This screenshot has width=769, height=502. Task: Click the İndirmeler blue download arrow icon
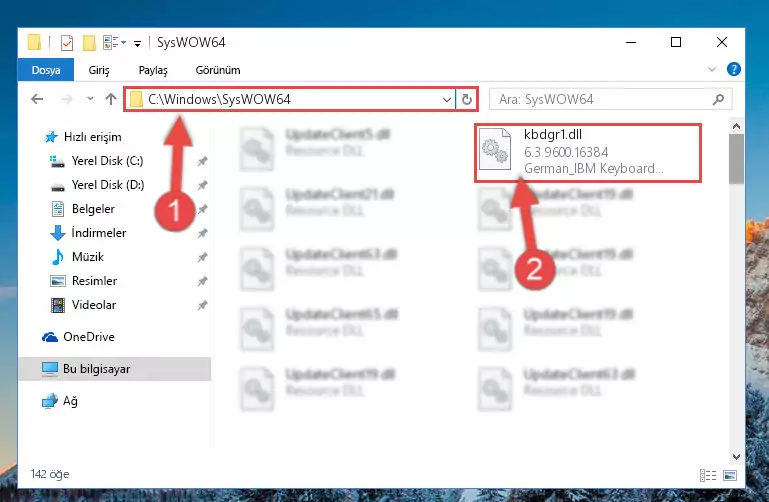pos(58,233)
